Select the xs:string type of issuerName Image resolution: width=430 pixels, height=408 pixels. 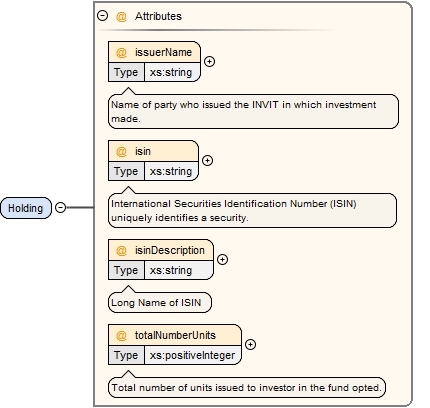(171, 72)
